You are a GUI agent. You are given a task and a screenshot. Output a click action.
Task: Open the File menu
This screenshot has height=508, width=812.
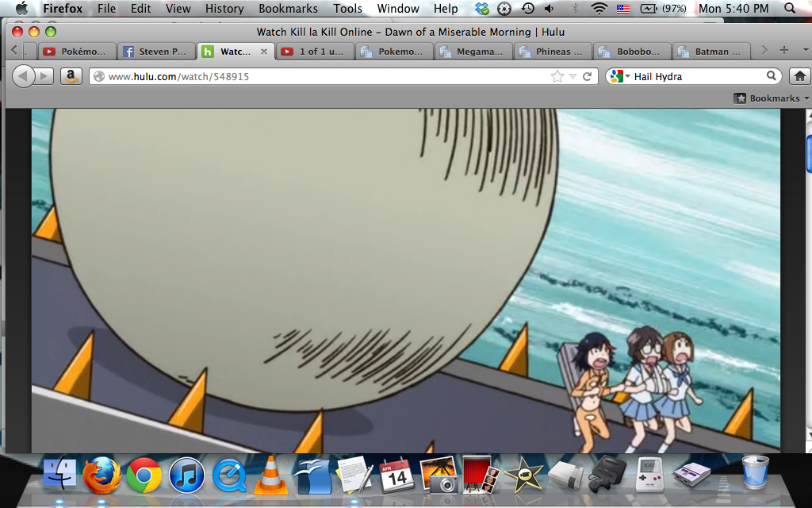pos(107,8)
